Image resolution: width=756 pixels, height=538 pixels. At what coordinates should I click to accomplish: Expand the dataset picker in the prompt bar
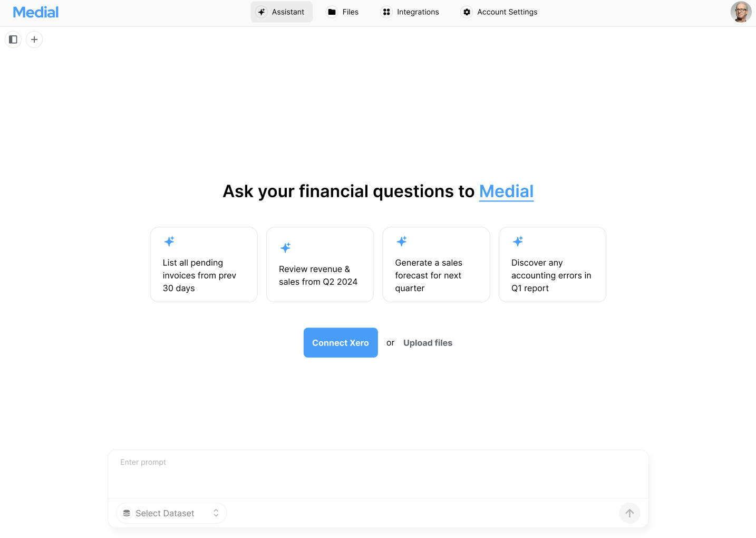click(x=171, y=513)
